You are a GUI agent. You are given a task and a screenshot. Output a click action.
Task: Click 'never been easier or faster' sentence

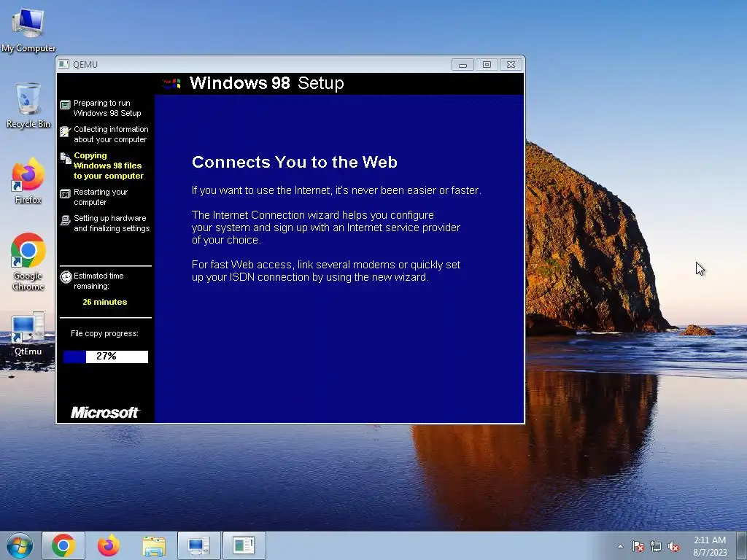point(336,190)
